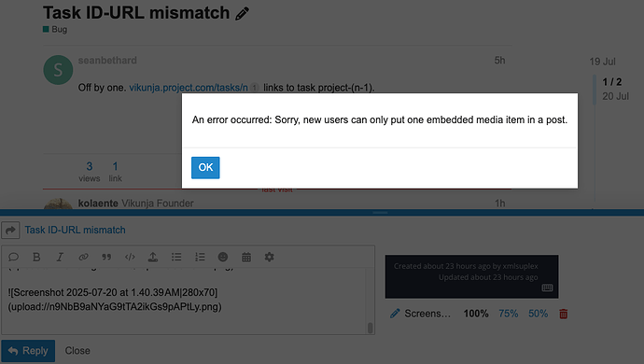Screen dimensions: 644x364
Task: Click the Reply button
Action: (x=28, y=351)
